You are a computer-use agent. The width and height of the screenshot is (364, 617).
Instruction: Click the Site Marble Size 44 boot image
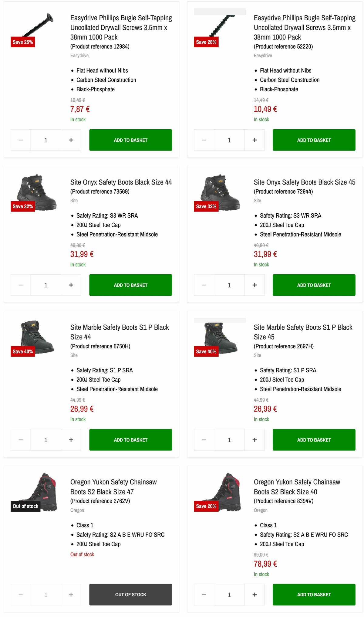36,336
